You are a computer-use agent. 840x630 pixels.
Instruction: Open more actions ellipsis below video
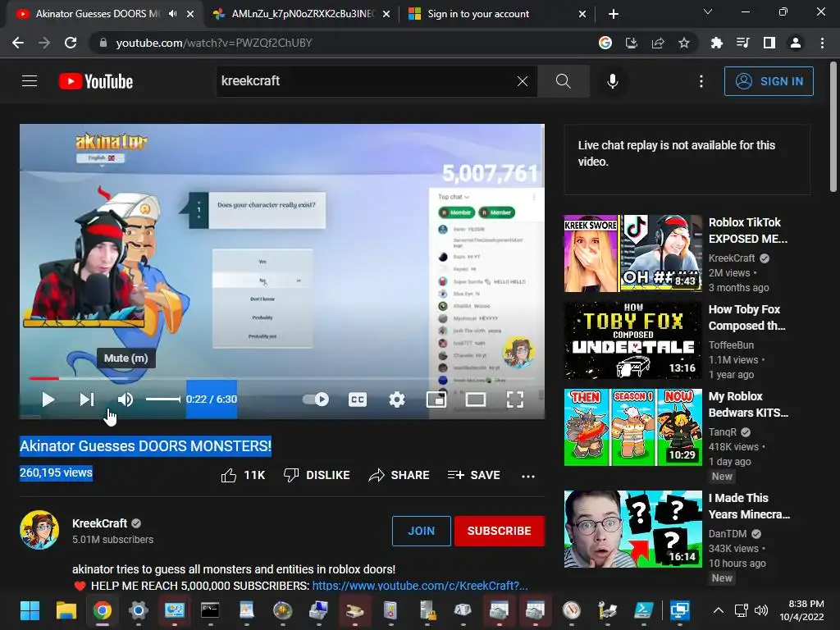click(528, 476)
